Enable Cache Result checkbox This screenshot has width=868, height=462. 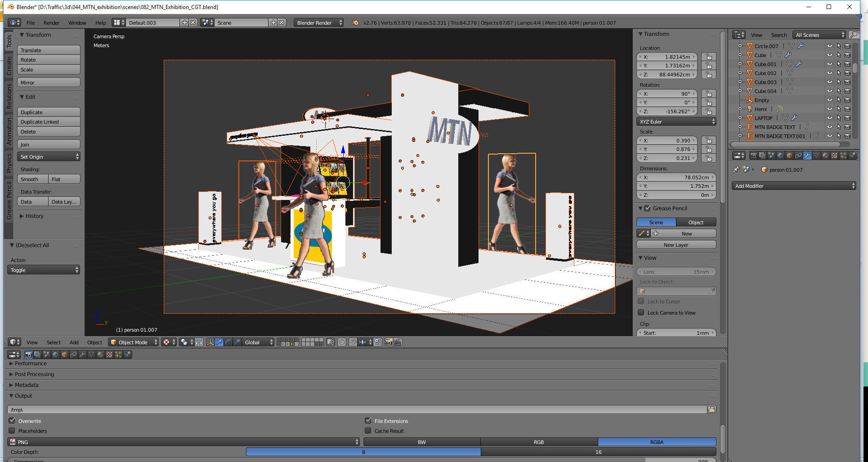(368, 431)
